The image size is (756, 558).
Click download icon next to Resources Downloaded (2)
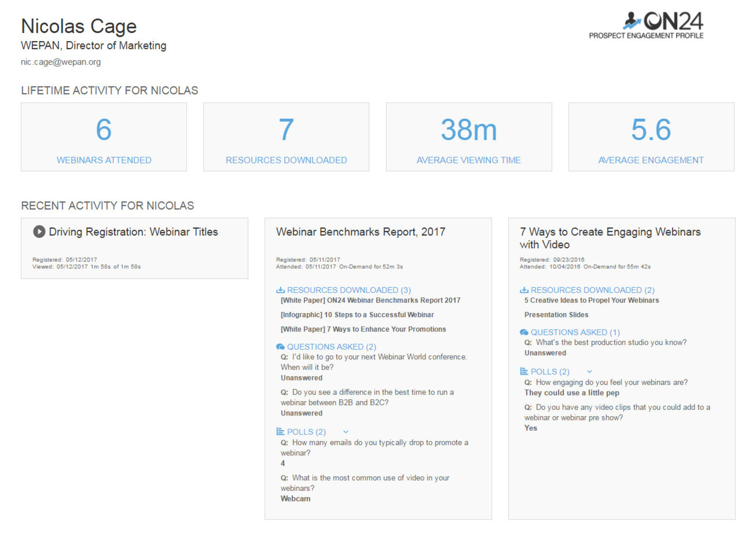click(x=524, y=290)
